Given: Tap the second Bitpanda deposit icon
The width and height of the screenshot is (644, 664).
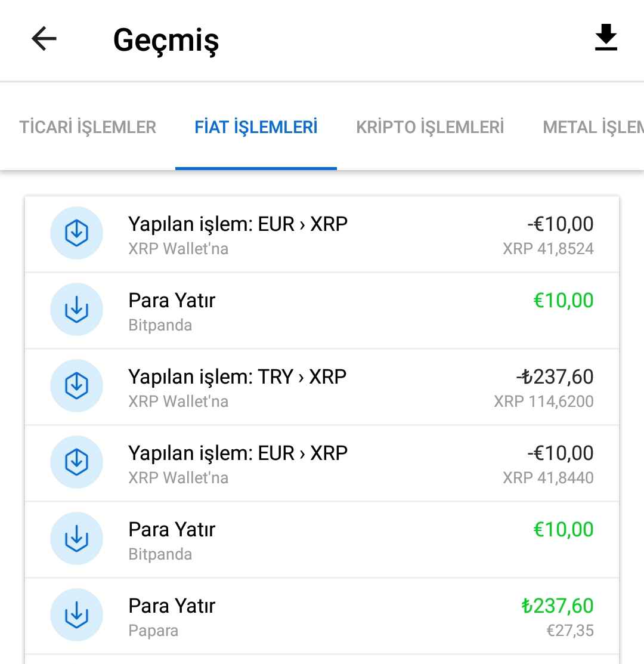Looking at the screenshot, I should point(76,538).
